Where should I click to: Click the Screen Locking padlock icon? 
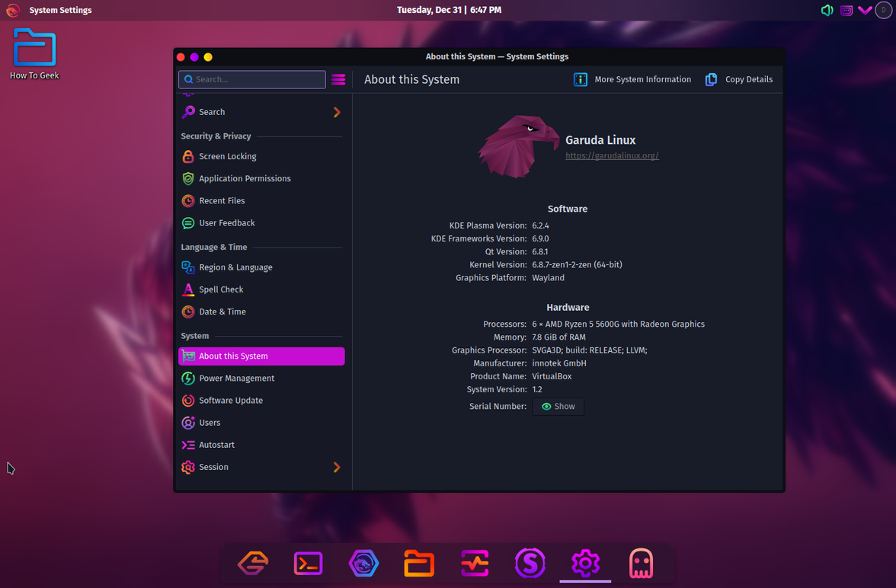[188, 156]
